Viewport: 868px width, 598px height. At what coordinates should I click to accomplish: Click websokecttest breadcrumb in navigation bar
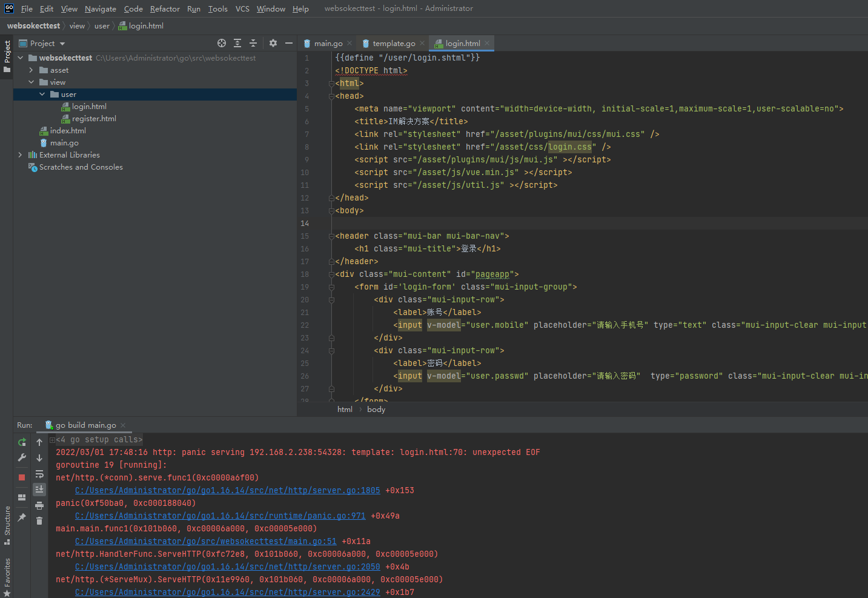33,26
